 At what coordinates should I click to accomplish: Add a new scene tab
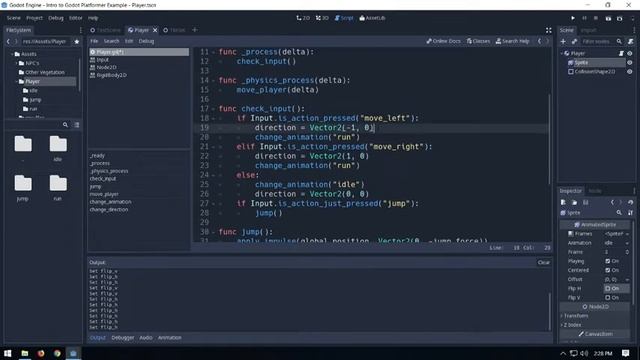click(195, 30)
